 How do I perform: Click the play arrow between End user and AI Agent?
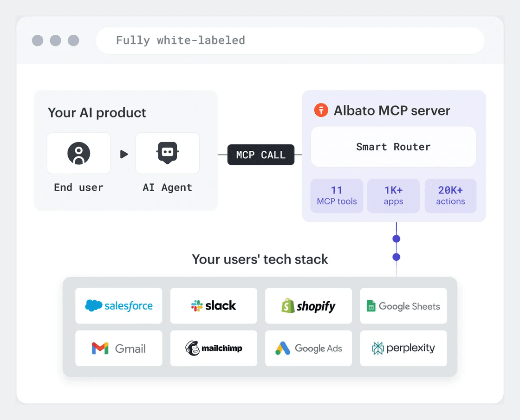coord(124,154)
